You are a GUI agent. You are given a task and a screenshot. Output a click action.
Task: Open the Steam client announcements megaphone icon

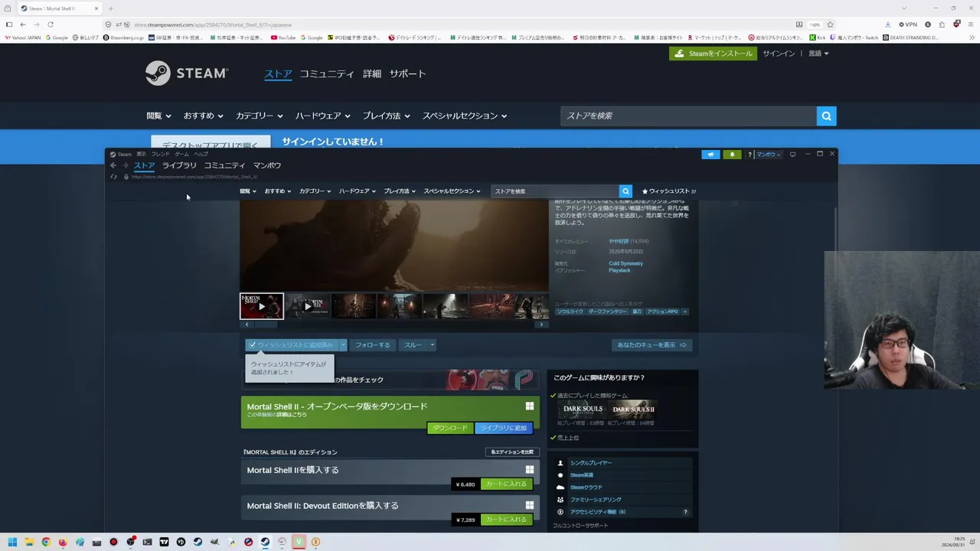[711, 155]
